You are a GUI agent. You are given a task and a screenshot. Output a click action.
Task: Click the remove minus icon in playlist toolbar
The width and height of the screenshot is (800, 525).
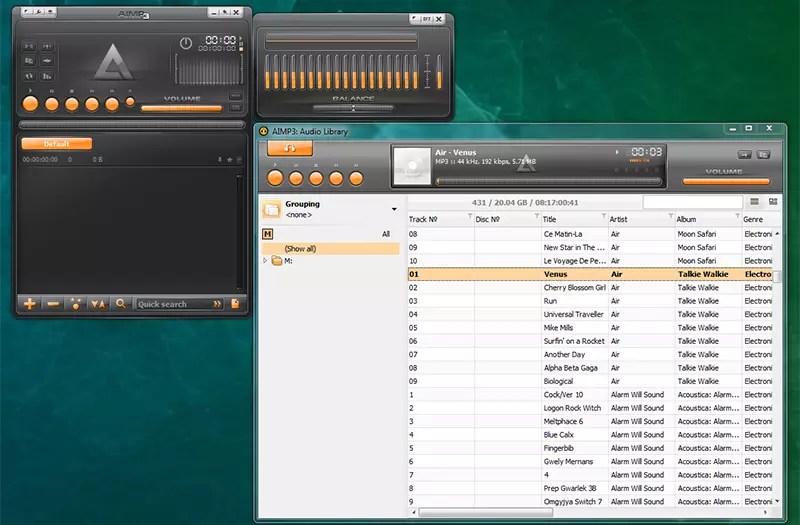click(x=53, y=304)
